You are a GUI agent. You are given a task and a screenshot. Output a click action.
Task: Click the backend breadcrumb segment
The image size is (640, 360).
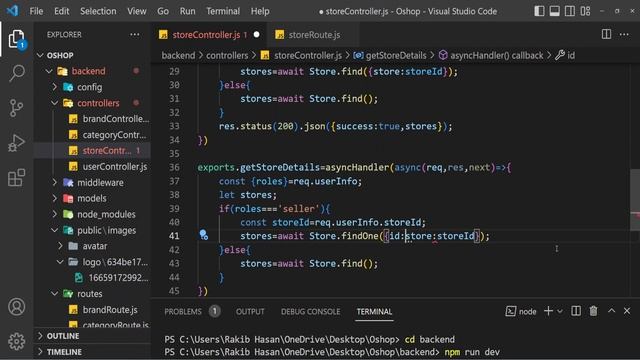click(x=178, y=56)
